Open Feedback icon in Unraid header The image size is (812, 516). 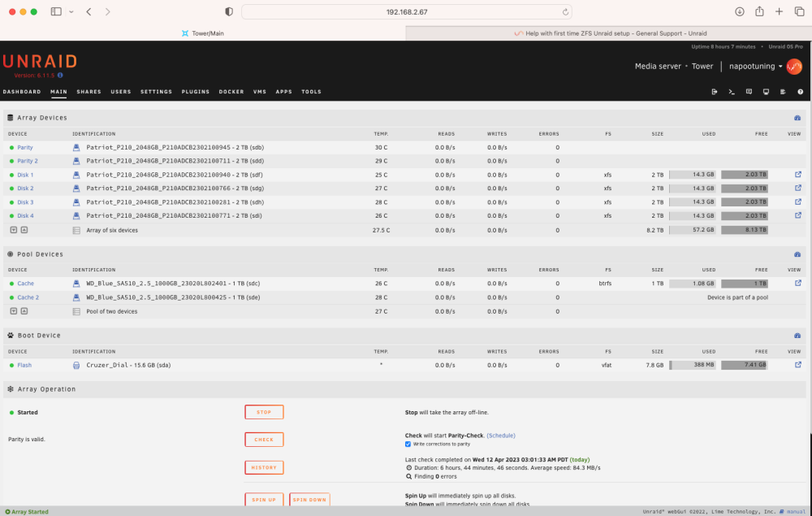point(749,92)
